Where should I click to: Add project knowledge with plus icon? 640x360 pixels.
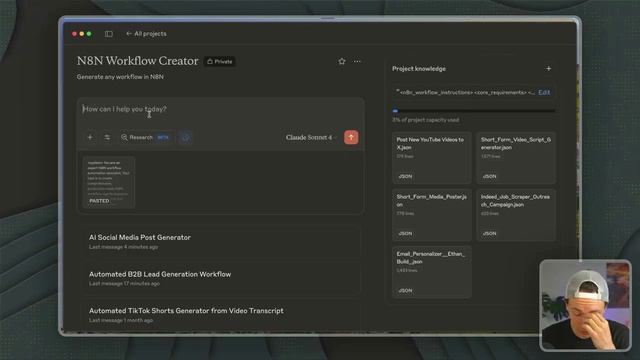(549, 69)
